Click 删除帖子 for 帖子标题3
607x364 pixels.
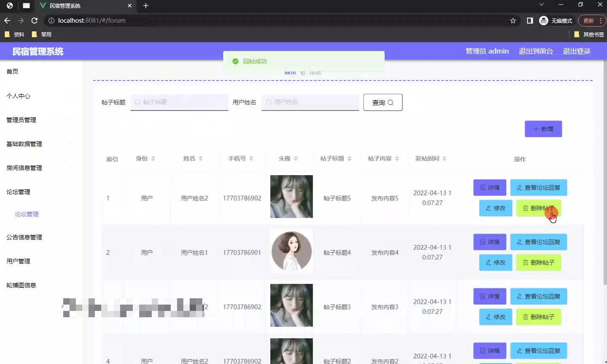click(539, 317)
